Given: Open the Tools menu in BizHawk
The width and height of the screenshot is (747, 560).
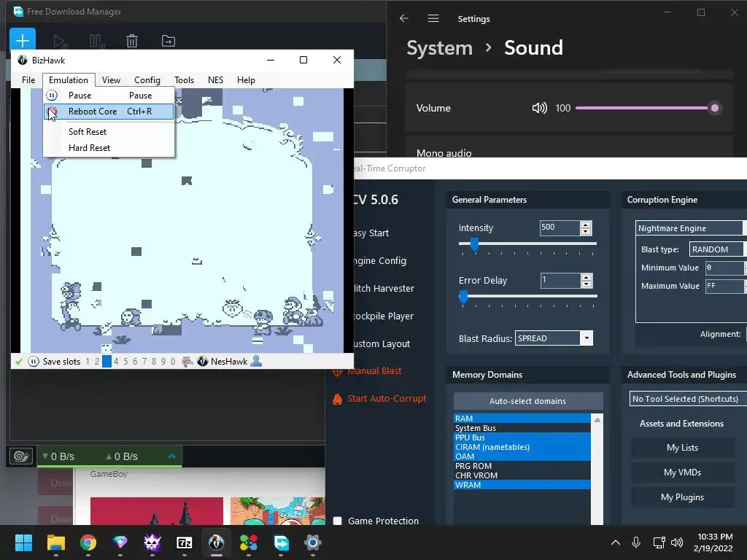Looking at the screenshot, I should (184, 80).
